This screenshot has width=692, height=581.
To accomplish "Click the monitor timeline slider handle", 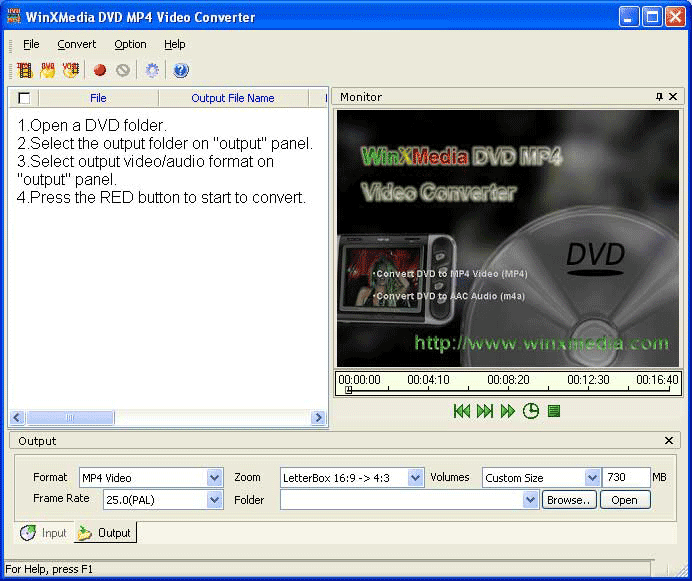I will coord(348,391).
